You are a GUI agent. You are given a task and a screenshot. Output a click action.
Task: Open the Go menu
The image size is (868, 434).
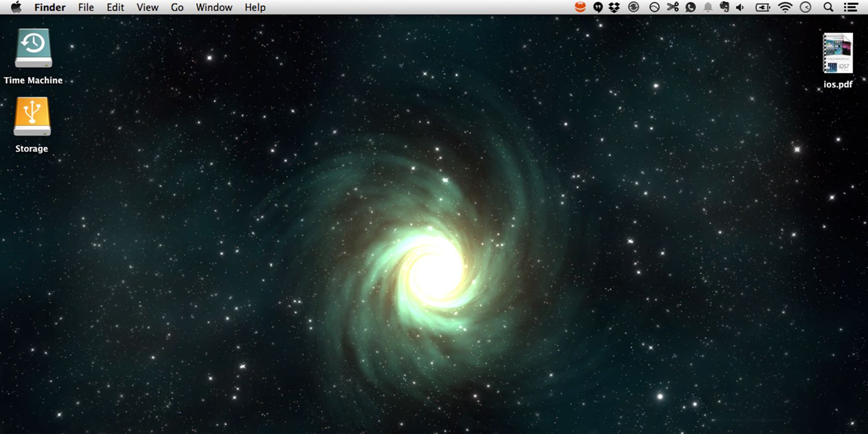177,7
